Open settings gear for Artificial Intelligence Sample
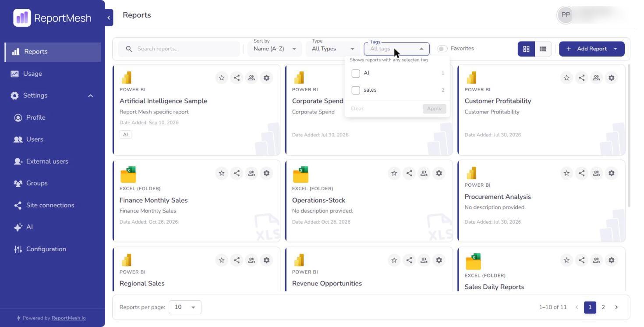 pos(266,78)
